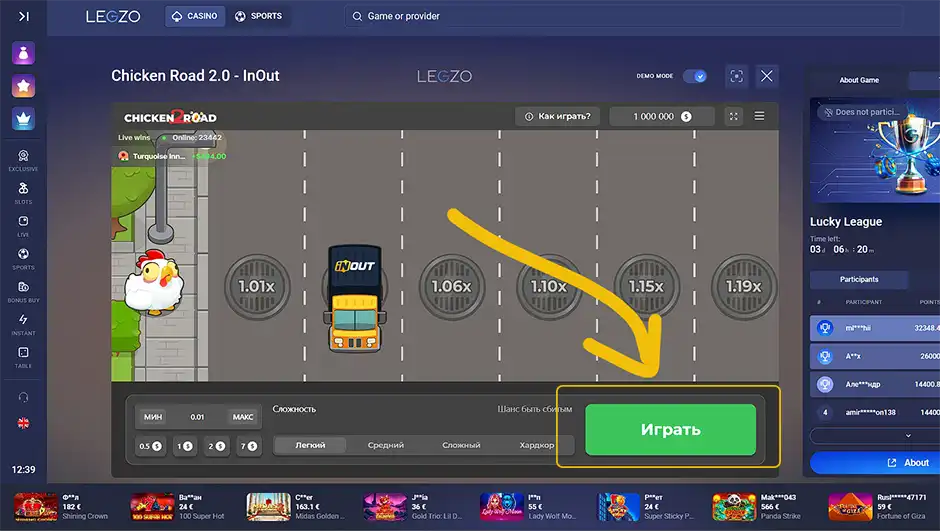Open the orange star favorites icon
Viewport: 940px width, 531px height.
coord(23,86)
